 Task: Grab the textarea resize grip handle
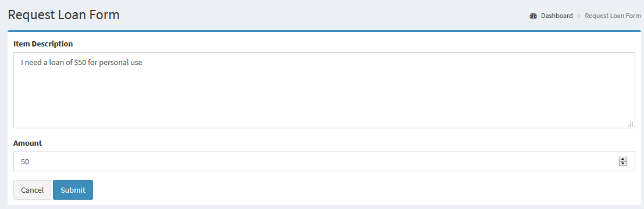click(x=631, y=124)
